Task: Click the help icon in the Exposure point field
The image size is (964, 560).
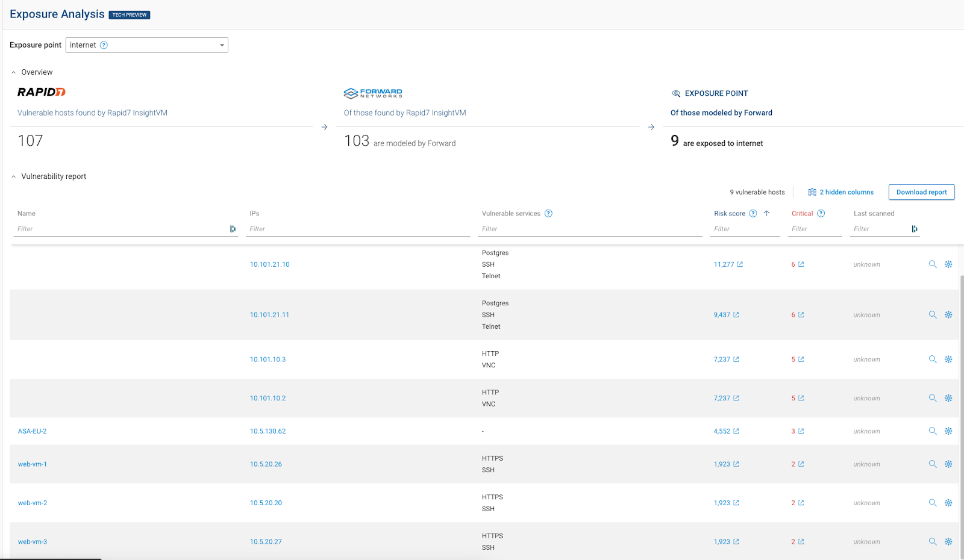Action: click(x=104, y=45)
